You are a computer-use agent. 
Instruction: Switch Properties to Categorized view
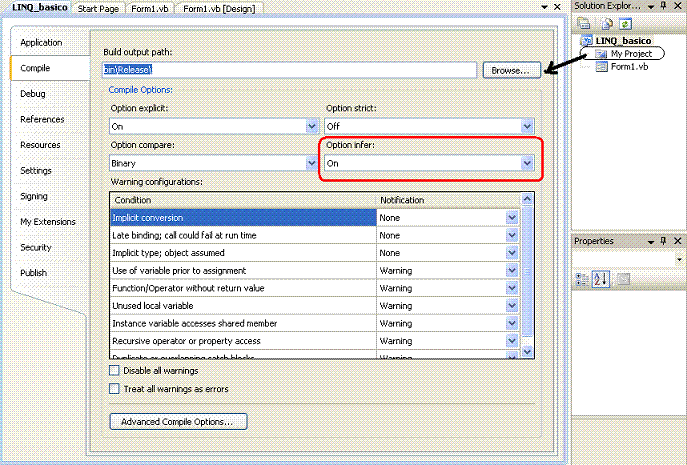coord(582,279)
